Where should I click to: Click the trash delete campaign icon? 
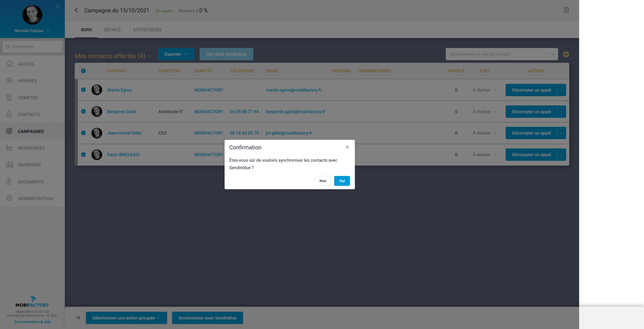click(x=566, y=10)
